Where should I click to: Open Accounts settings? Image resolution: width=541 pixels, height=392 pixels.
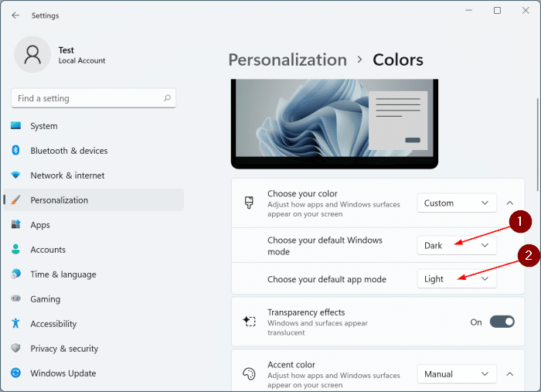[94, 250]
